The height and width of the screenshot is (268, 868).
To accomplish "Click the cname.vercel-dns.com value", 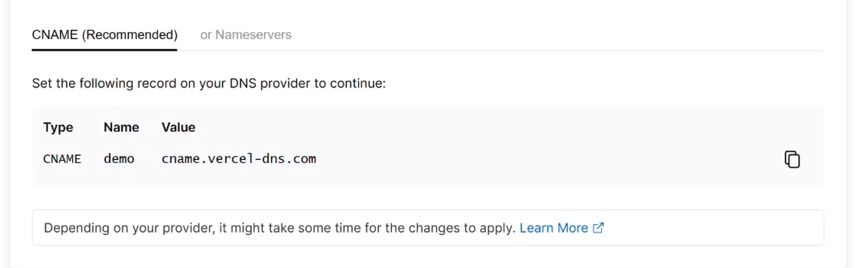I will click(238, 159).
